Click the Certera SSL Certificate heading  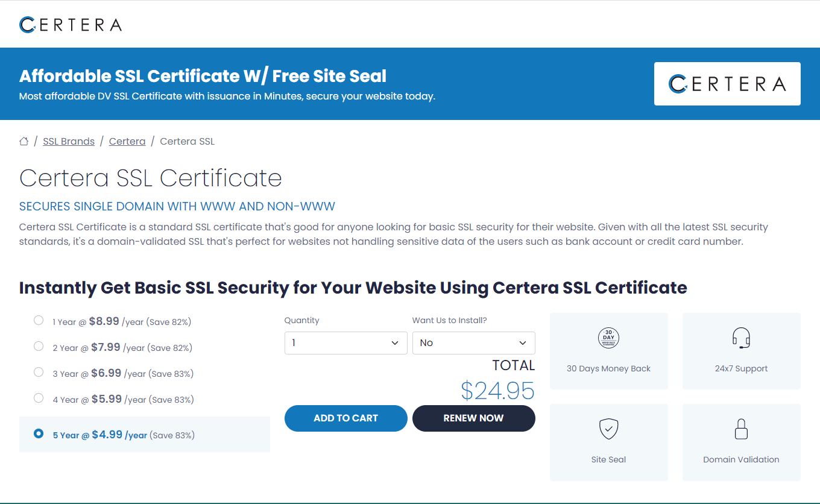coord(151,178)
